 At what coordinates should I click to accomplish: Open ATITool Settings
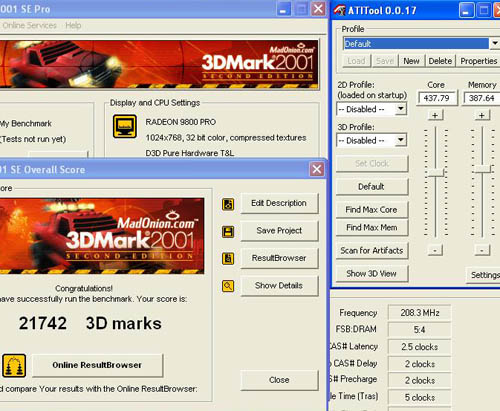[483, 275]
